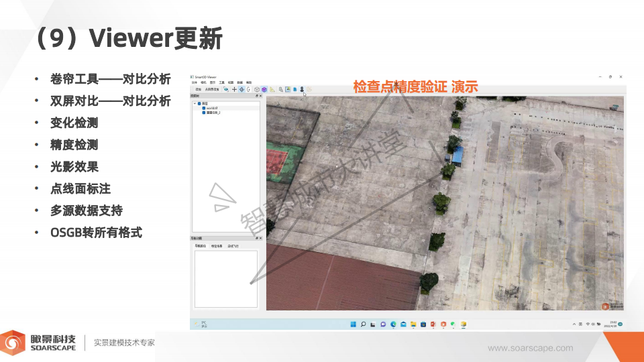The width and height of the screenshot is (644, 362).
Task: Select the orbit rotate tool
Action: 242,89
